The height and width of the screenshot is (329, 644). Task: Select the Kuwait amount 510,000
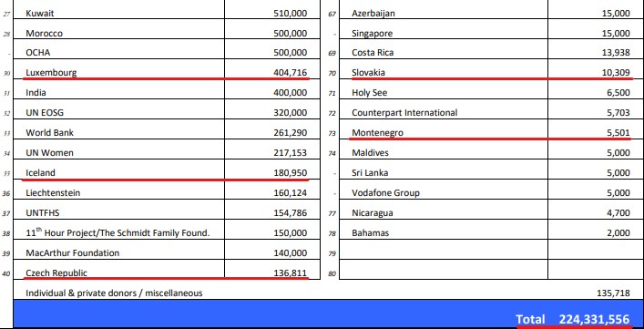point(290,13)
